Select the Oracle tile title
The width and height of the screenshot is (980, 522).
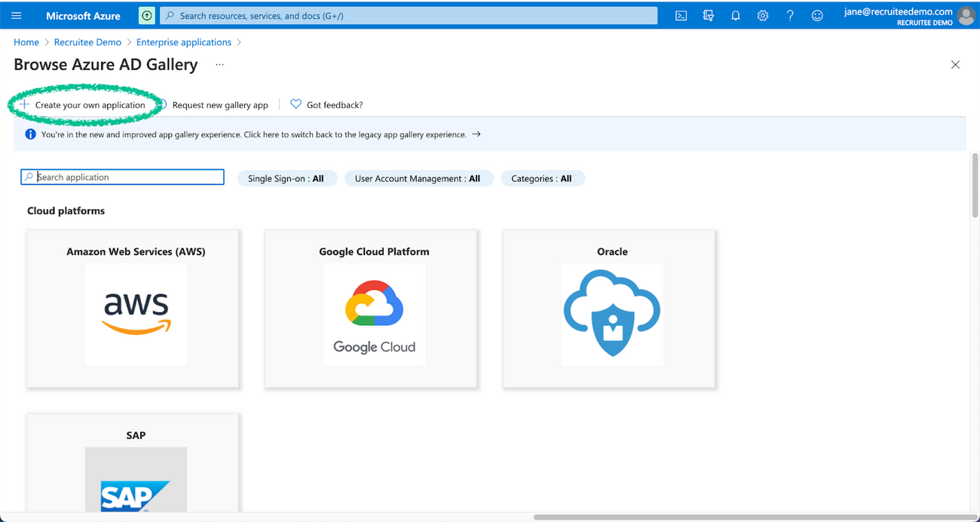pos(612,252)
